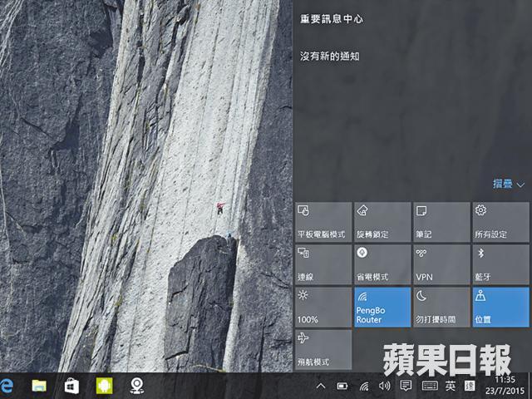
Task: Toggle the 藍牙 Bluetooth tile
Action: click(x=500, y=264)
